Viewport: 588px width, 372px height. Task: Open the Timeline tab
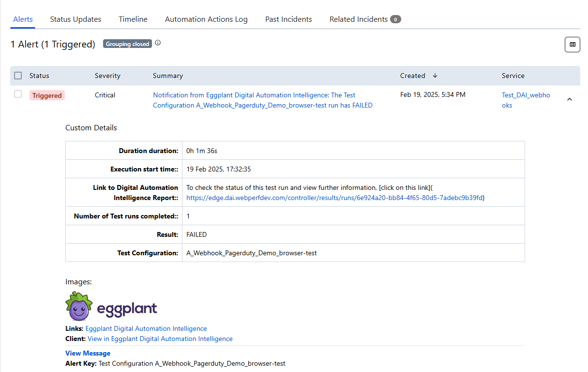pos(133,19)
